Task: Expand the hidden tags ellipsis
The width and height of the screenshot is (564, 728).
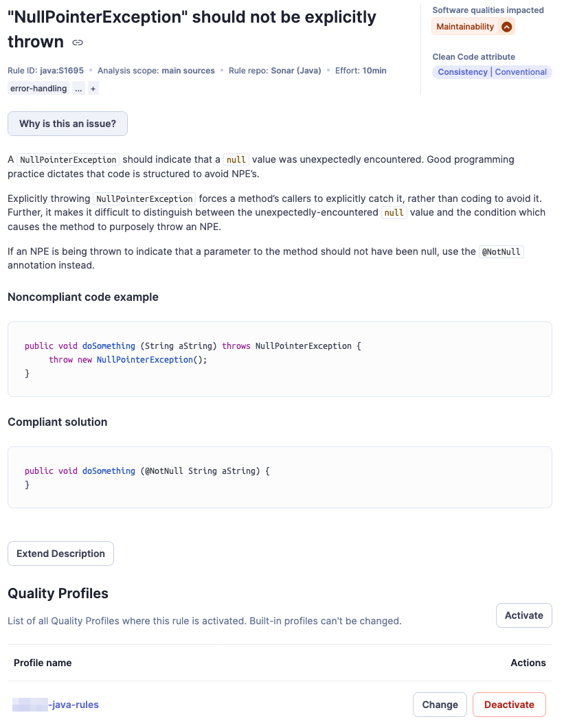Action: tap(79, 89)
